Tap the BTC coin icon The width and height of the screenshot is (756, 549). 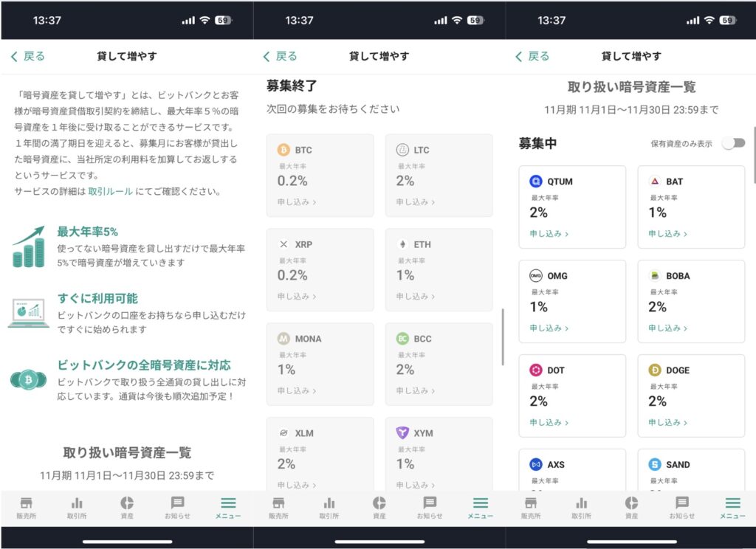283,150
